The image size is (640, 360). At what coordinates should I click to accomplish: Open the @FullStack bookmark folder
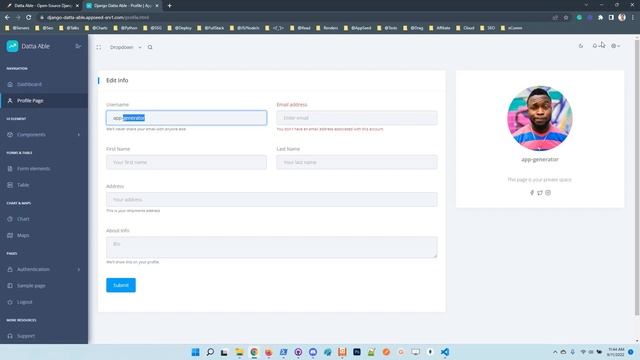(211, 28)
